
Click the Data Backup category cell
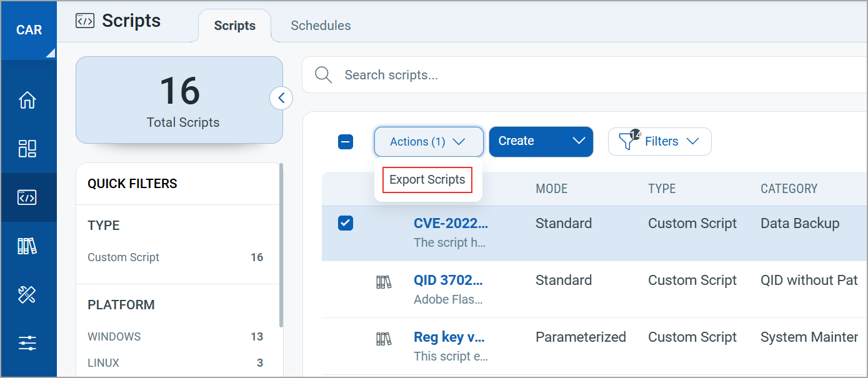(x=800, y=223)
